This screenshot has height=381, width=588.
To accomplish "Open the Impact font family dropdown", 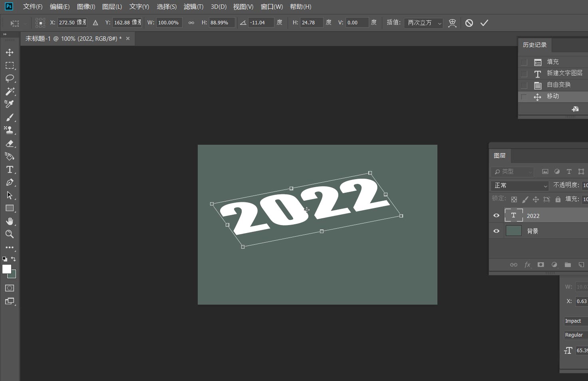I will coord(576,321).
